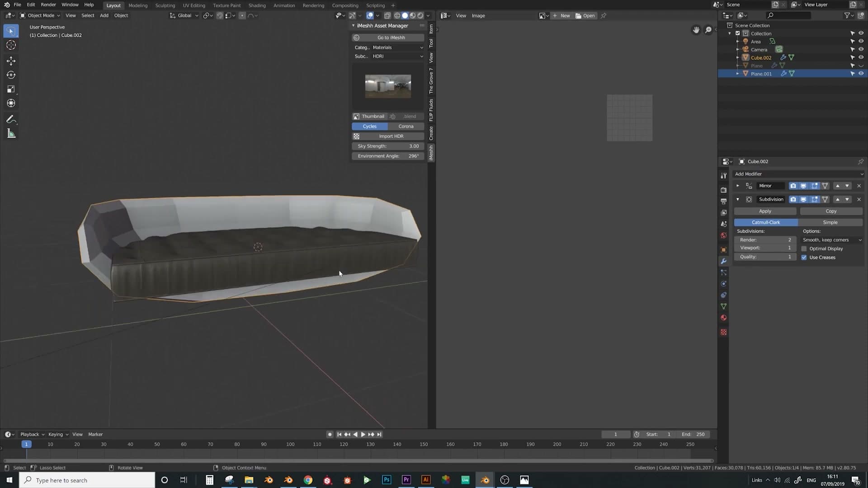Enable the Optimal Display checkbox
This screenshot has width=868, height=488.
(804, 249)
